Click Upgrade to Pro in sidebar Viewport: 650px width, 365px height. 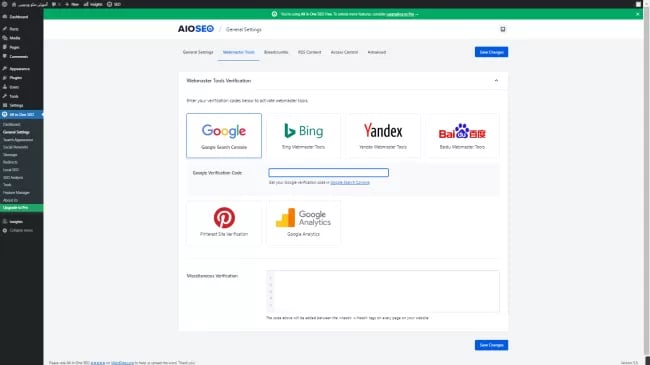click(22, 207)
